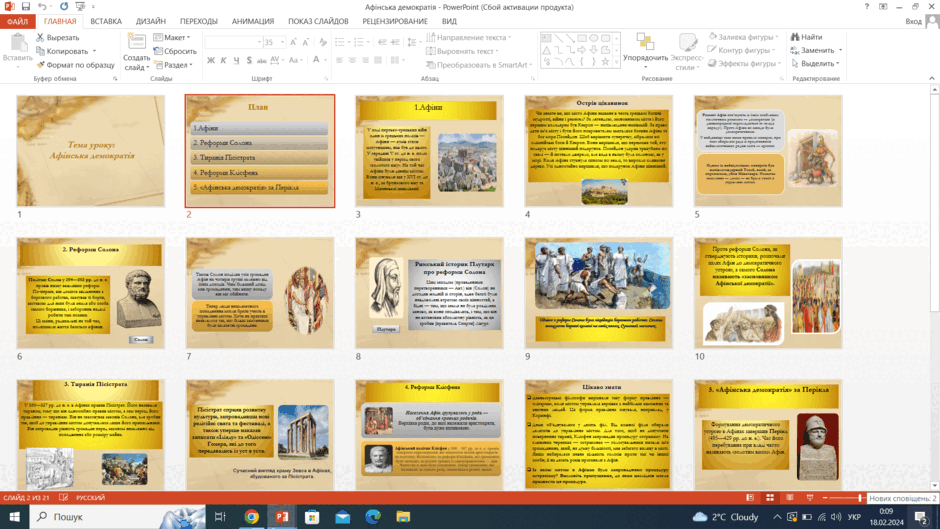Switch to ПОКАЗ СЛАЙДОВ tab
The height and width of the screenshot is (529, 940).
point(318,21)
